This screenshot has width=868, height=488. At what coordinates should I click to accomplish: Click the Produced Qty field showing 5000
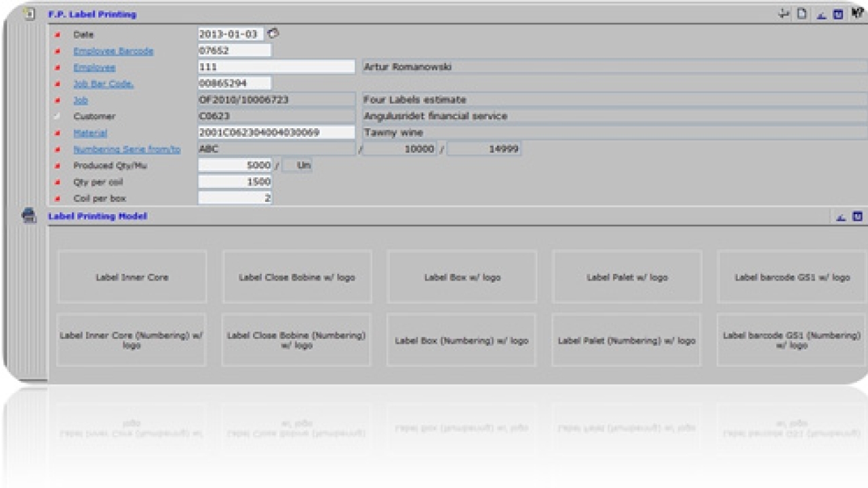(x=235, y=165)
